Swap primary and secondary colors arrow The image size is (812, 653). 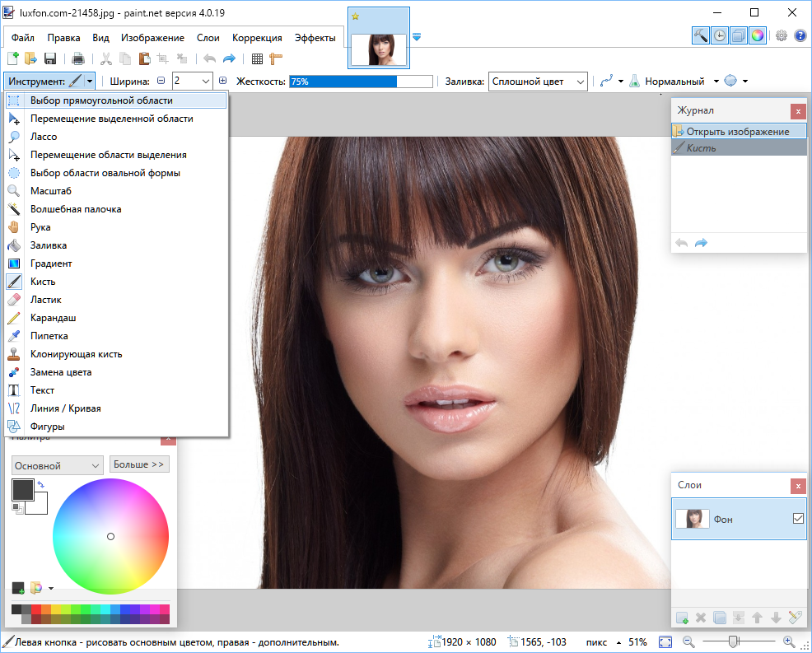point(41,484)
